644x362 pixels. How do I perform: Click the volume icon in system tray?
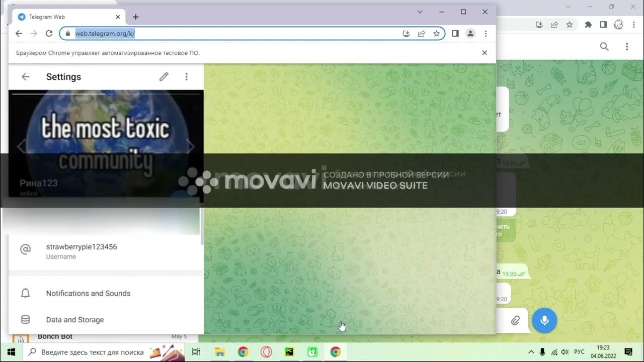point(565,352)
